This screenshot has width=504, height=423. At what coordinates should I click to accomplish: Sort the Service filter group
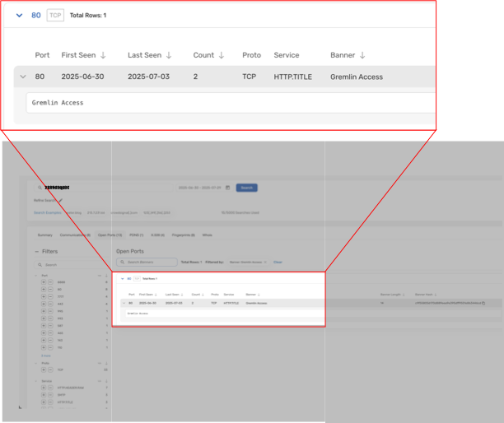pos(106,381)
